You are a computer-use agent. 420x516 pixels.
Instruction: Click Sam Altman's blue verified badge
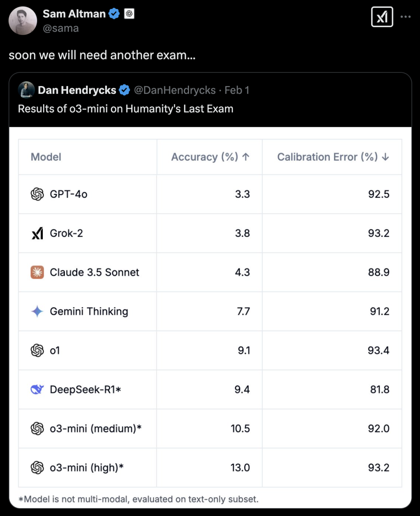pos(114,14)
